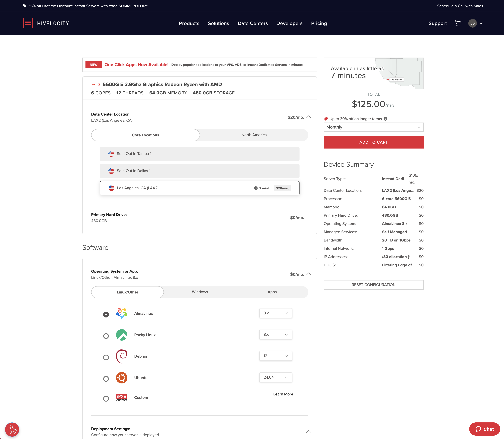The image size is (504, 439).
Task: Click the summer discount code banner text
Action: (89, 6)
